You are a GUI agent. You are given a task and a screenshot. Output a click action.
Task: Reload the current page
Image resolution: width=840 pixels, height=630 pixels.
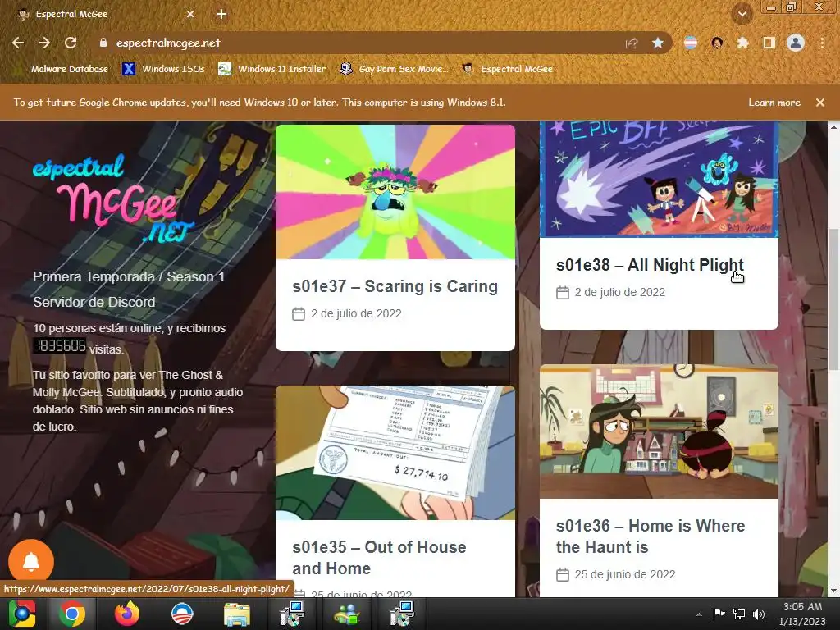[x=71, y=43]
